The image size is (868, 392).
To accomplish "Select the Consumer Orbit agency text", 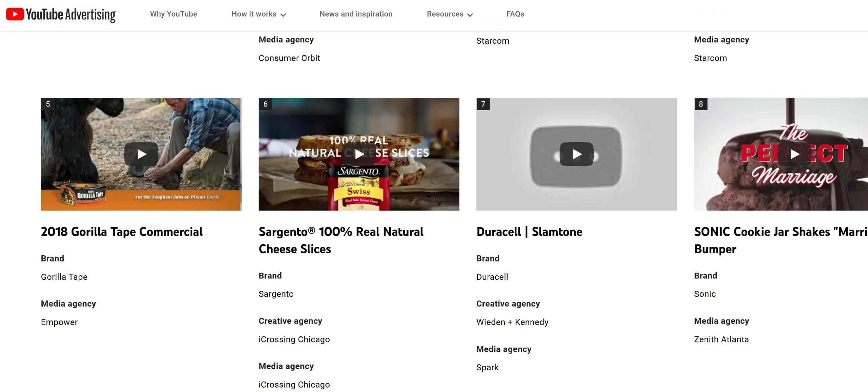I will tap(289, 58).
